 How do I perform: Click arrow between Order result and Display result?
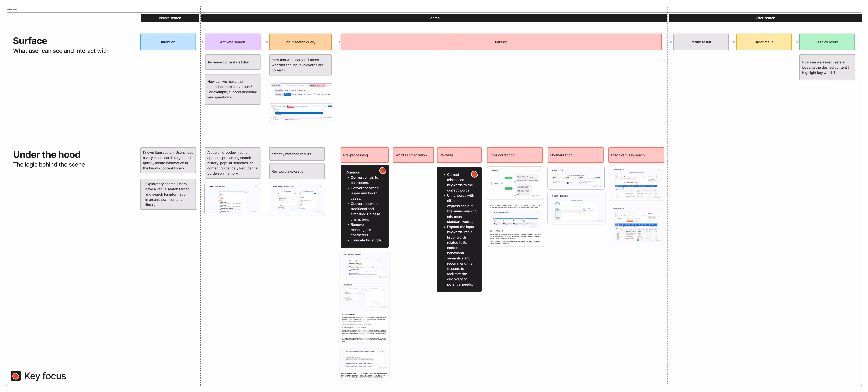click(795, 42)
